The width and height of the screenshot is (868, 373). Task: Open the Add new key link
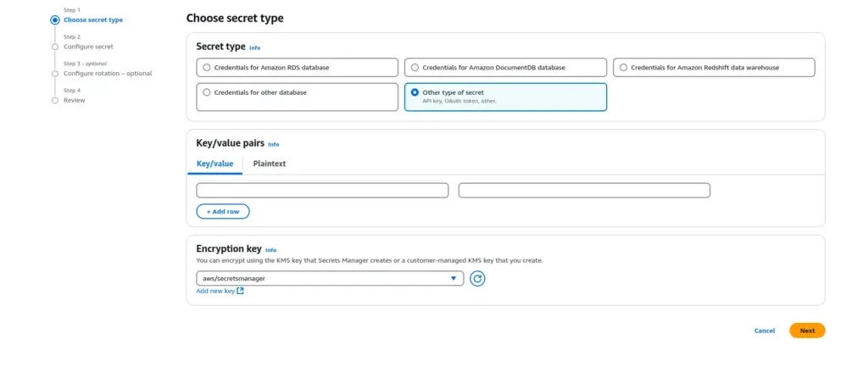215,291
